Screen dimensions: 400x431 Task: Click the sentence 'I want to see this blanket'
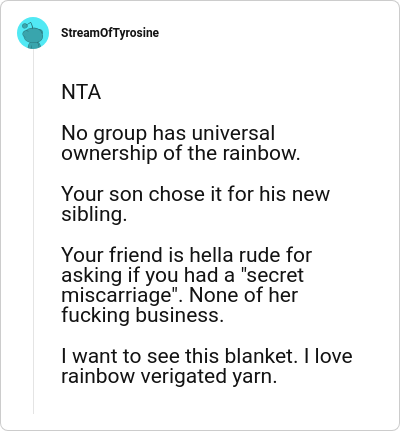point(179,356)
